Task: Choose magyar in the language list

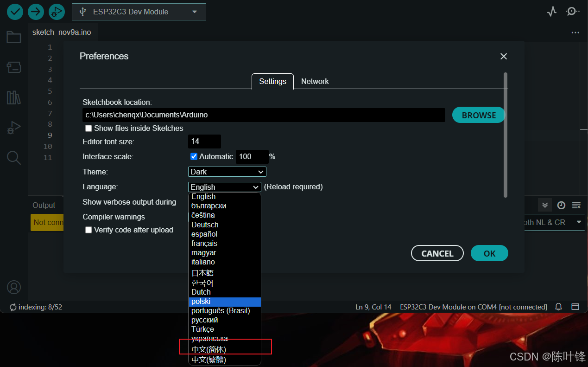Action: pyautogui.click(x=225, y=252)
